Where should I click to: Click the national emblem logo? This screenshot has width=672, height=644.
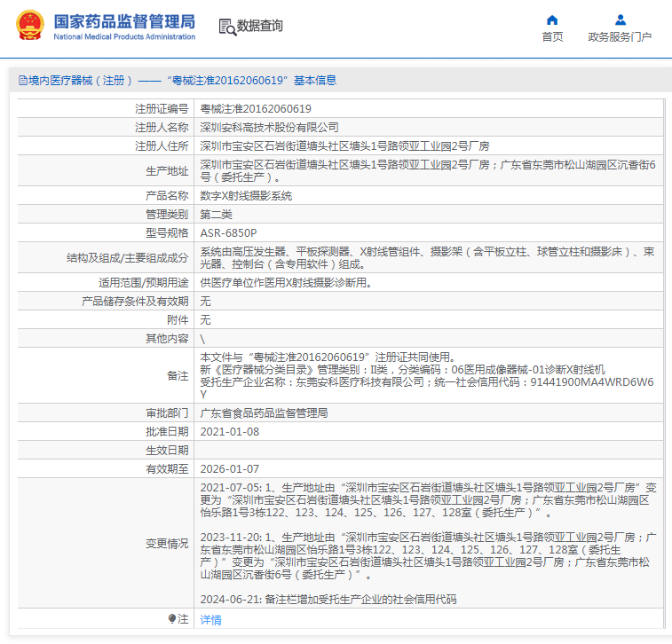29,25
